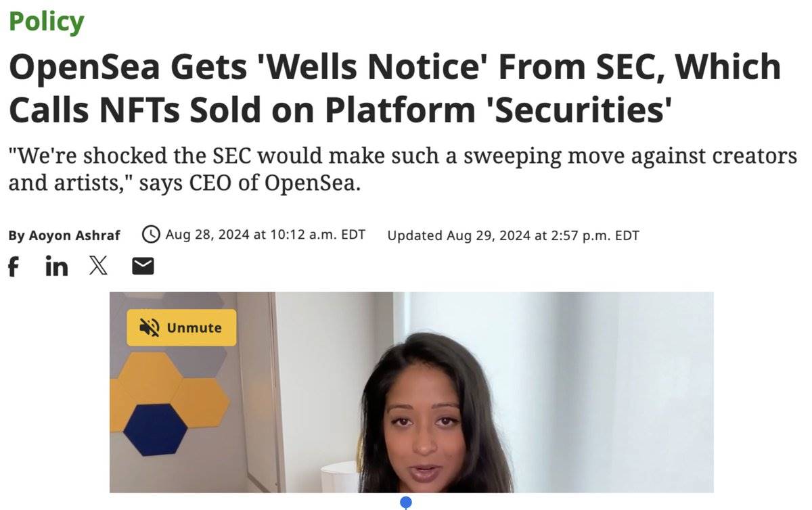Share article on Facebook
The image size is (812, 510).
pos(13,267)
